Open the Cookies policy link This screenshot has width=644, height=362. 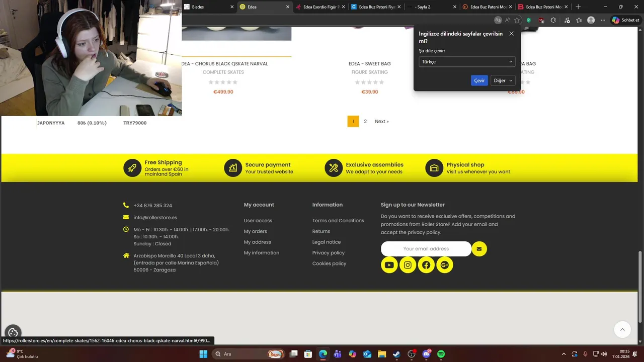coord(329,263)
